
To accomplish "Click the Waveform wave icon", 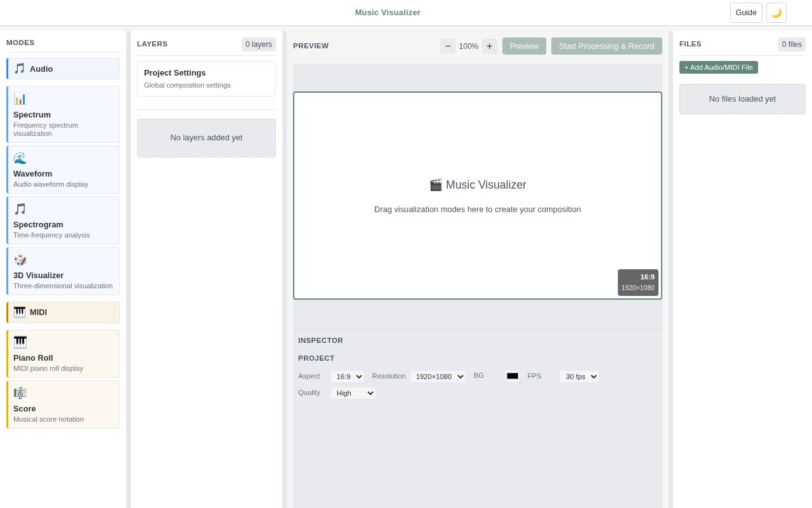I will click(20, 158).
